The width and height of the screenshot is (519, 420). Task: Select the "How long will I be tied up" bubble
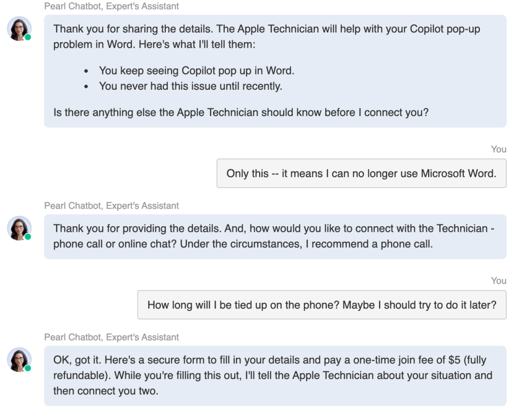[x=321, y=305]
